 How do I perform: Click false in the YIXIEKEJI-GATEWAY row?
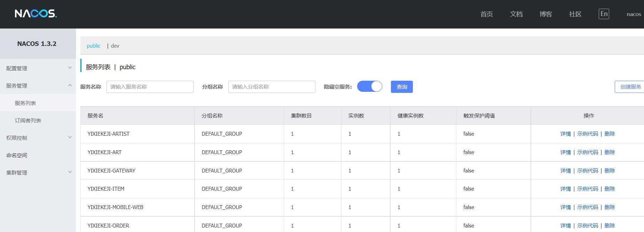(469, 170)
